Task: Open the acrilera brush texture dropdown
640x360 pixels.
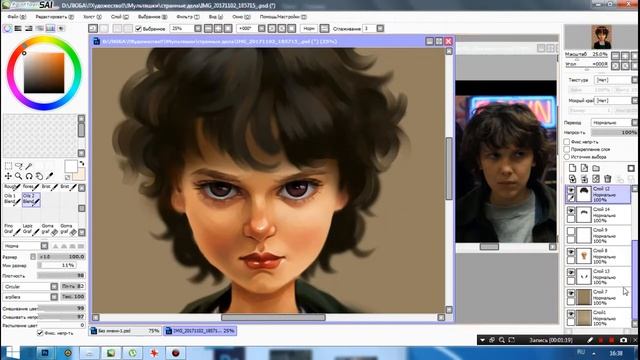Action: pyautogui.click(x=31, y=297)
